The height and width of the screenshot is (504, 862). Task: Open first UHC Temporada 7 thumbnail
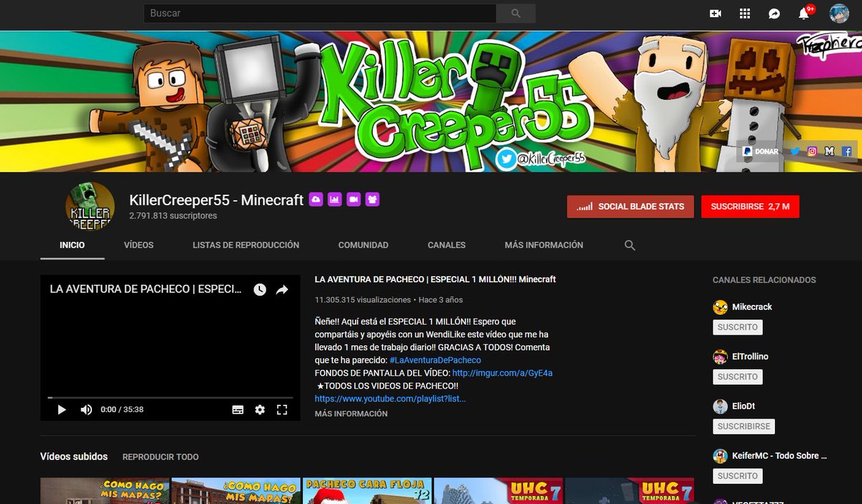[499, 491]
